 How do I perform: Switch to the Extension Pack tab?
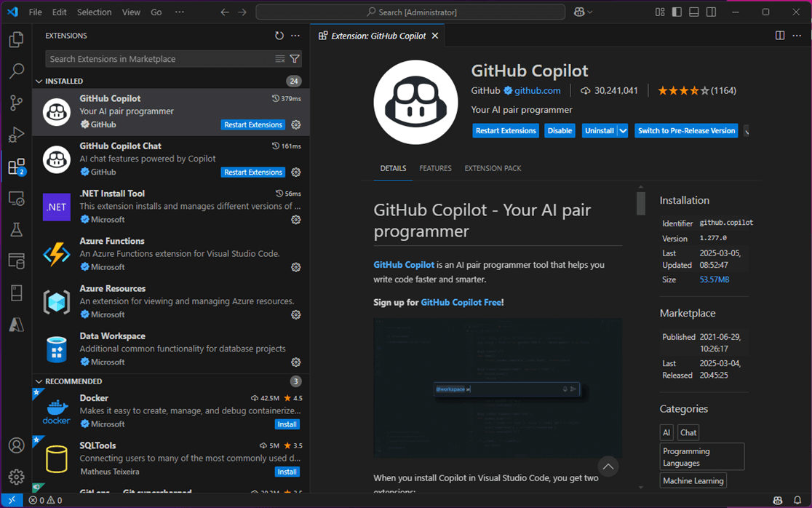(x=493, y=168)
